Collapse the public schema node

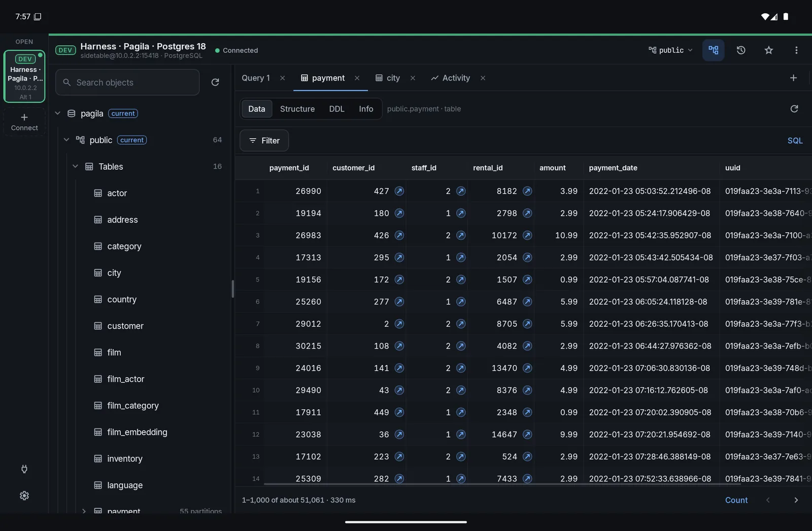(66, 140)
